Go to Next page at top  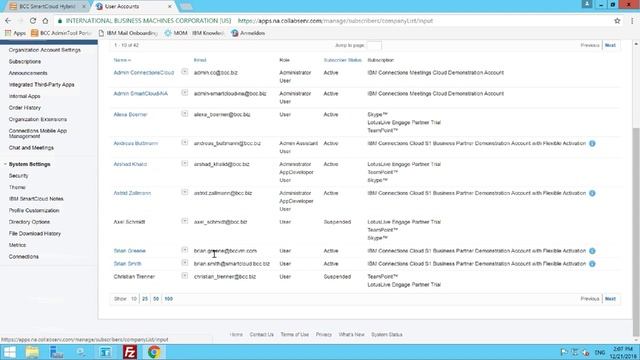click(610, 45)
